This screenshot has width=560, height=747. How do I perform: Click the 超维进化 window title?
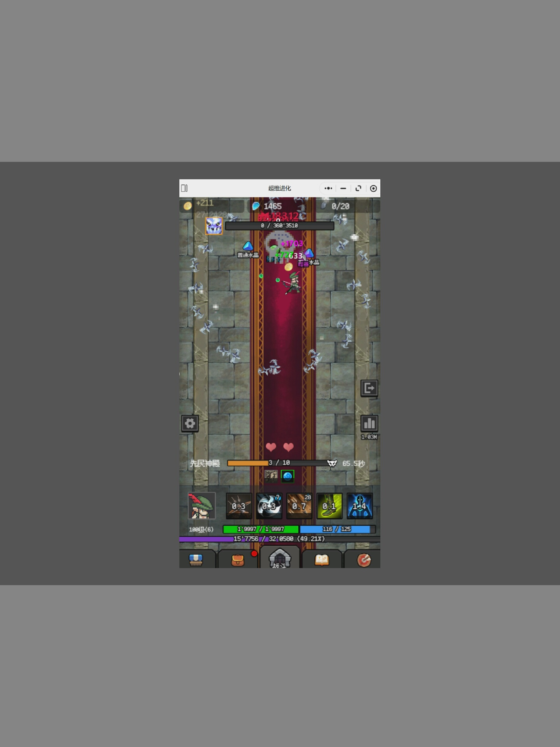[x=280, y=188]
